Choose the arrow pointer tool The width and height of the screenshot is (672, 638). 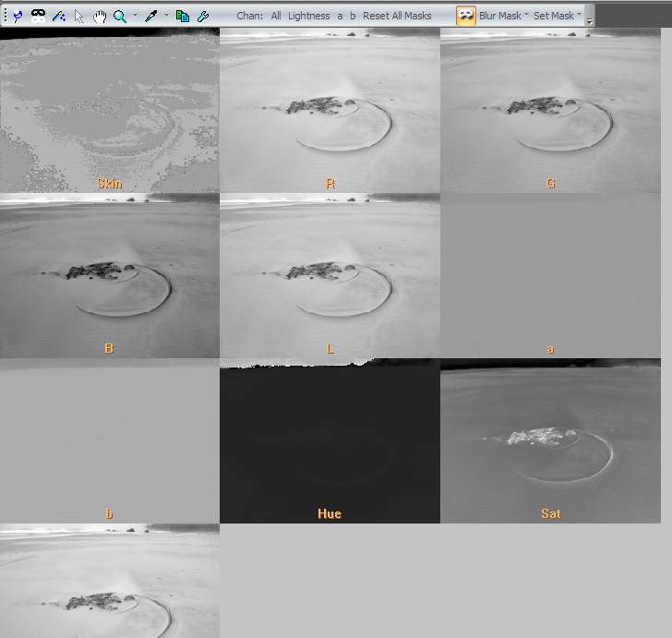pyautogui.click(x=78, y=17)
